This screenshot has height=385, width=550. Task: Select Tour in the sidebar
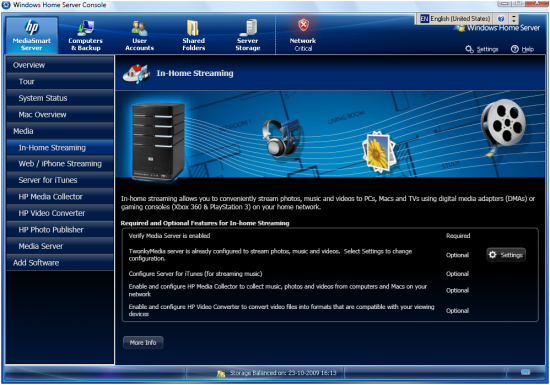(60, 82)
